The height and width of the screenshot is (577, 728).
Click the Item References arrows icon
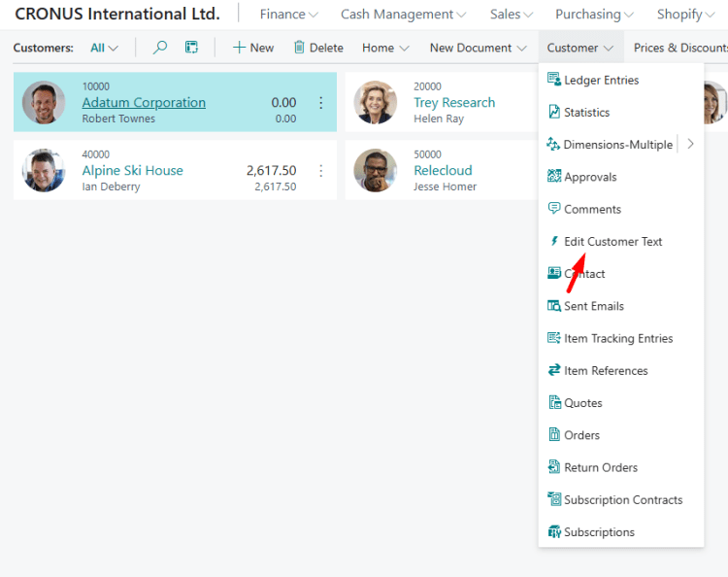click(x=554, y=370)
